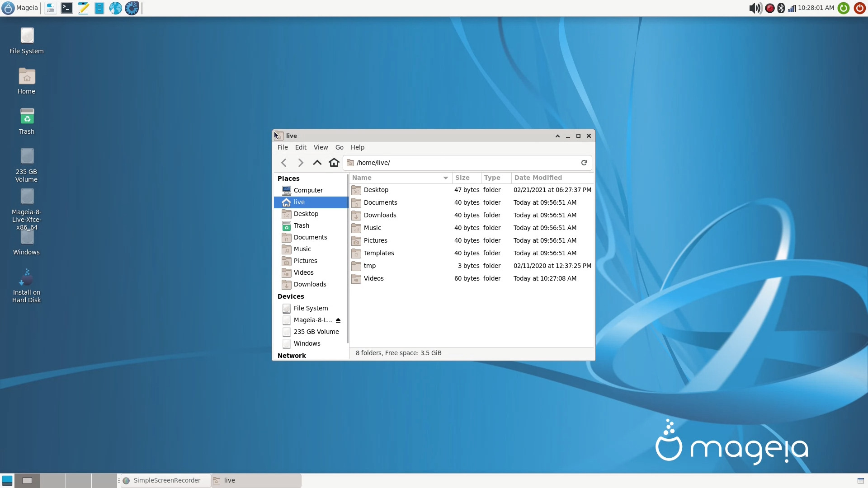Image resolution: width=868 pixels, height=488 pixels.
Task: Open the Edit menu
Action: (x=300, y=147)
